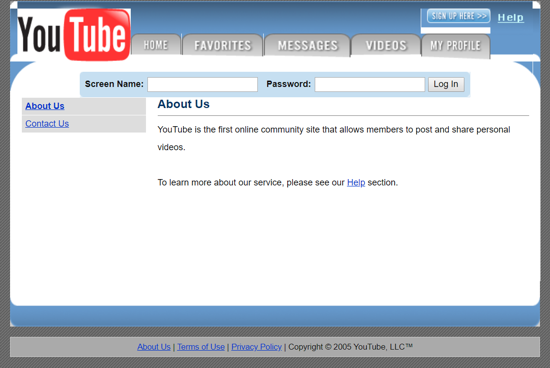550x368 pixels.
Task: Open the Favorites tab
Action: pyautogui.click(x=223, y=45)
